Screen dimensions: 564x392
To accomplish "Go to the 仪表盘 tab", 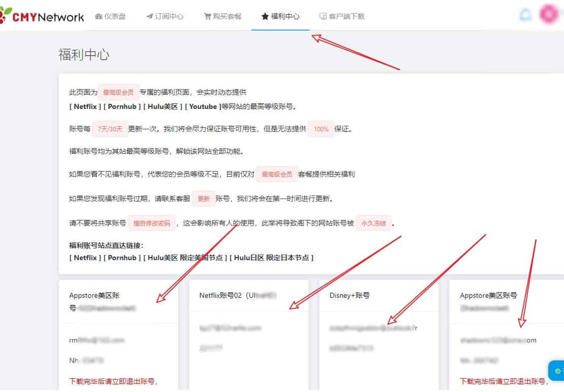I will click(x=110, y=16).
